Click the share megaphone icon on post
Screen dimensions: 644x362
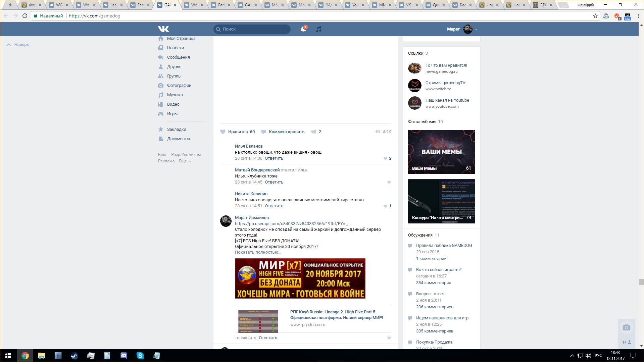click(313, 132)
